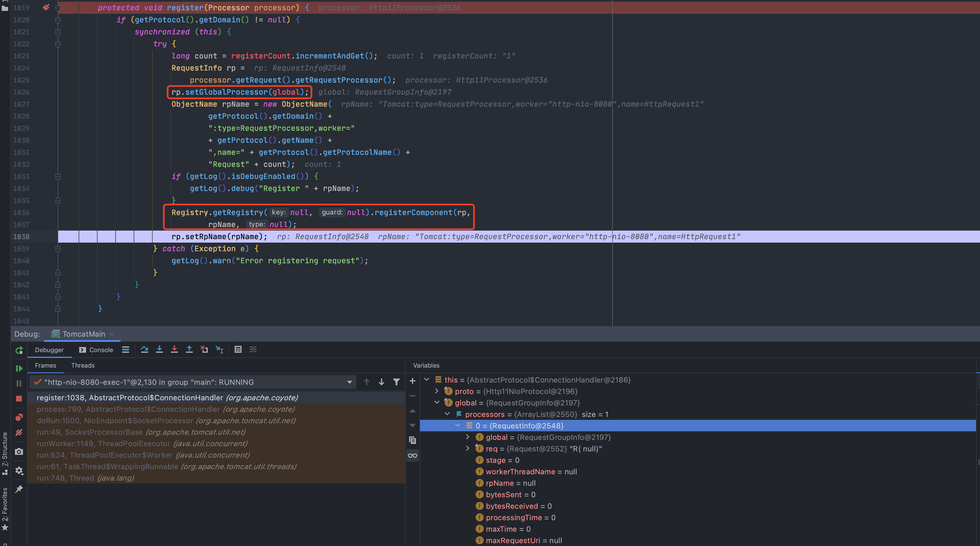980x546 pixels.
Task: Collapse the processors ArrayList node
Action: (x=447, y=414)
